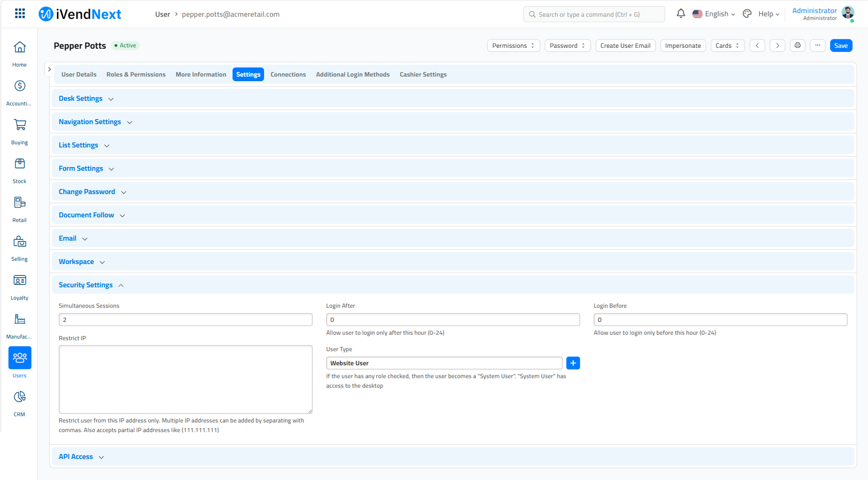Open the app grid launcher icon
Viewport: 868px width, 480px height.
(19, 14)
